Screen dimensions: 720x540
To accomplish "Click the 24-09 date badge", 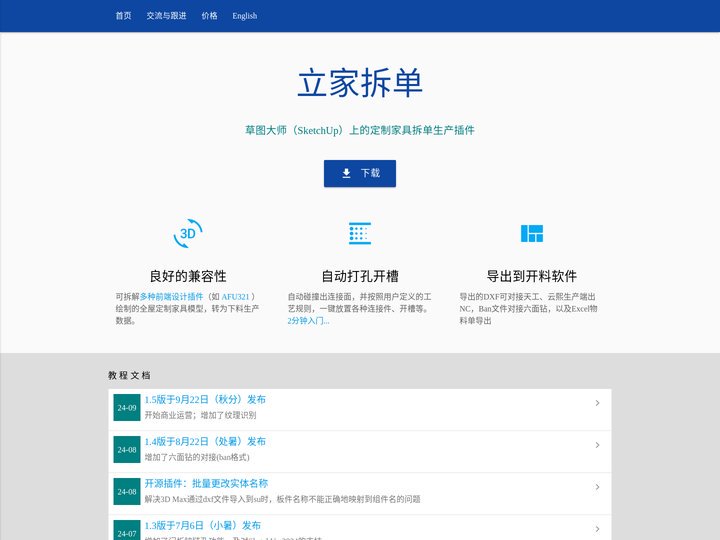I will click(127, 407).
